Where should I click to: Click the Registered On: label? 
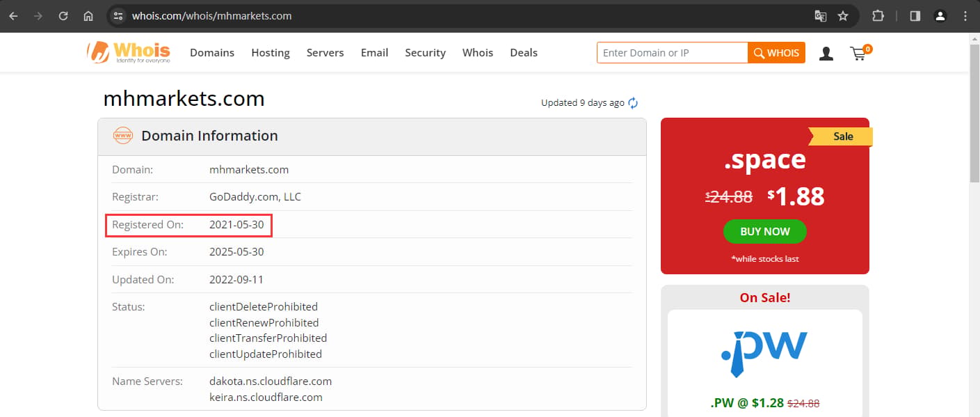click(x=147, y=225)
